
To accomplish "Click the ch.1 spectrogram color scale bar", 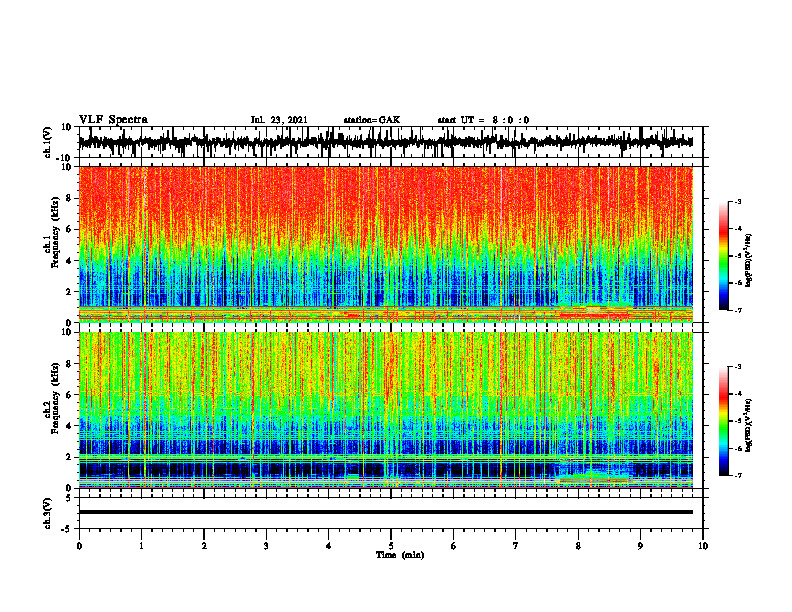I will pos(724,256).
